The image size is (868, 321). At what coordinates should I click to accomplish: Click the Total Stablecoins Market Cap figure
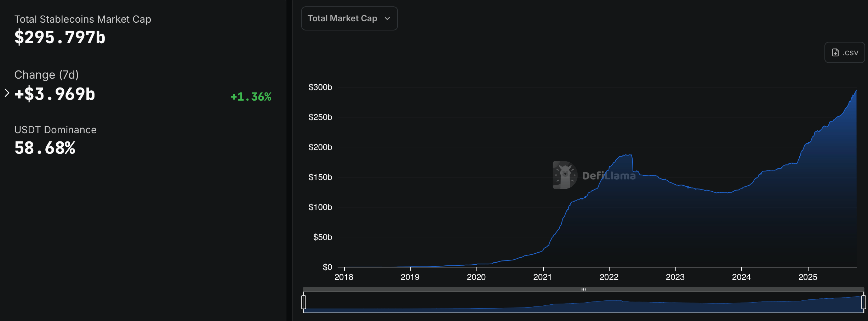tap(59, 37)
